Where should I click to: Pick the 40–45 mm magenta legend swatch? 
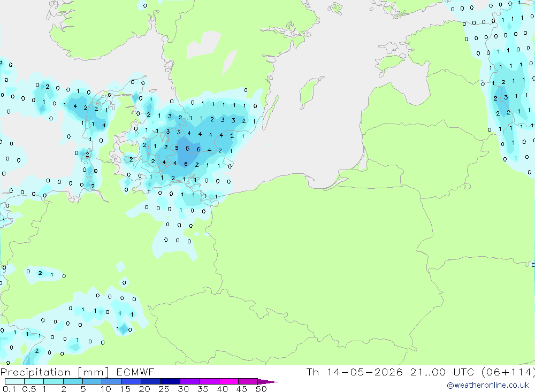point(228,381)
